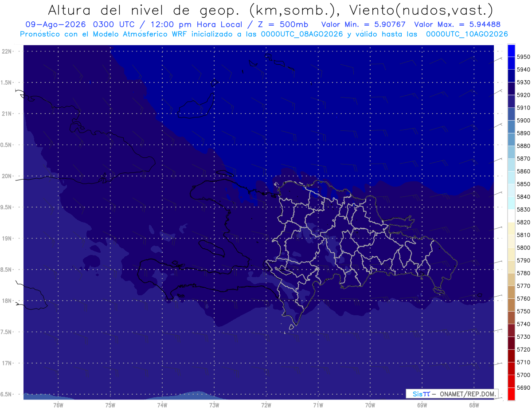Click the bright blue swatch above 5950
Screen dimensions: 532x411
(511, 51)
